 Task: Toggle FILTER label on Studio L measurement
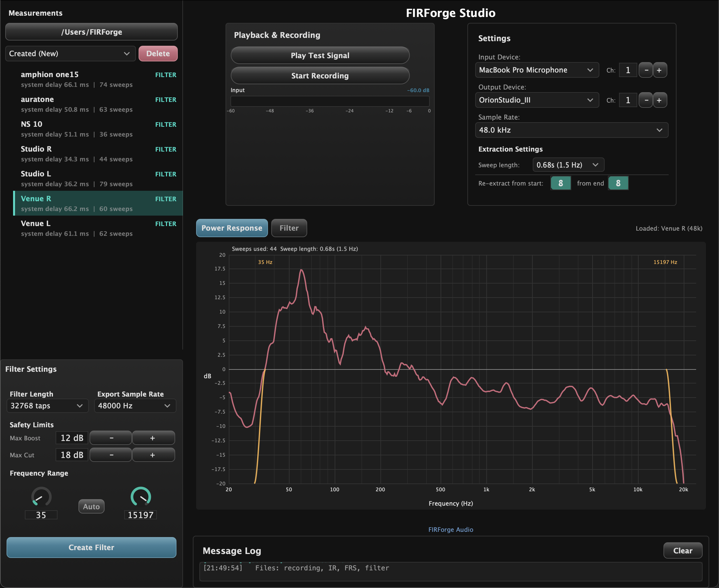tap(166, 174)
